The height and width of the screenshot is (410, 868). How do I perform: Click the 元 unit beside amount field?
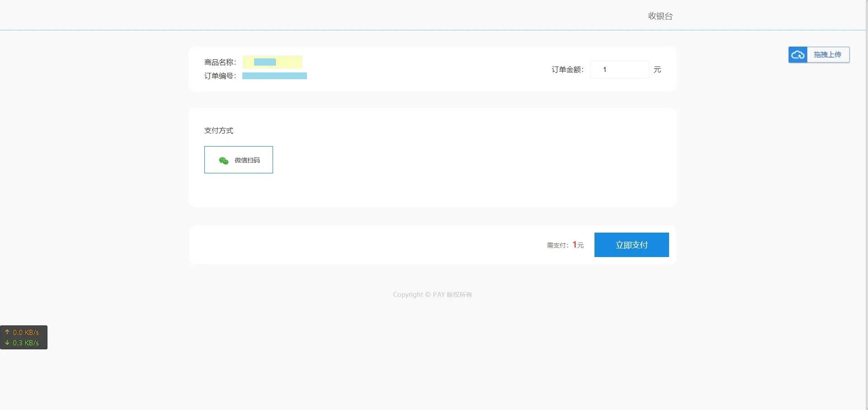[x=657, y=70]
